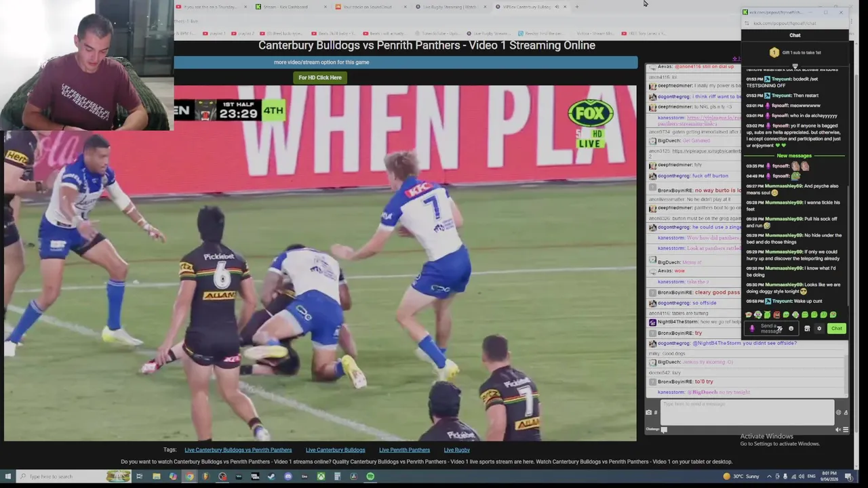Open the 'kanesstorm: no try tonight' message
The height and width of the screenshot is (488, 868).
(x=704, y=392)
